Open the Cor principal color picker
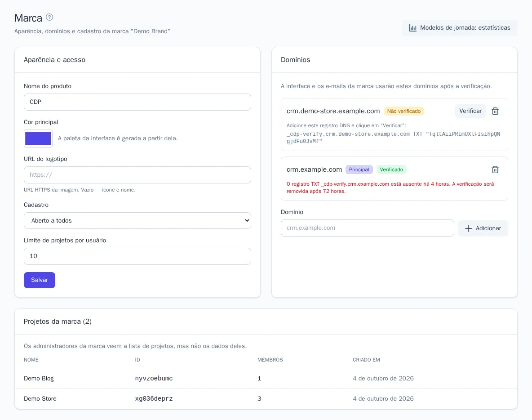 pyautogui.click(x=38, y=138)
